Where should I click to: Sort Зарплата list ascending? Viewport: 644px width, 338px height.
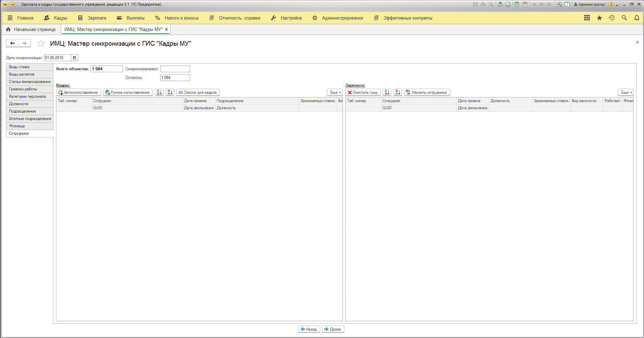387,92
